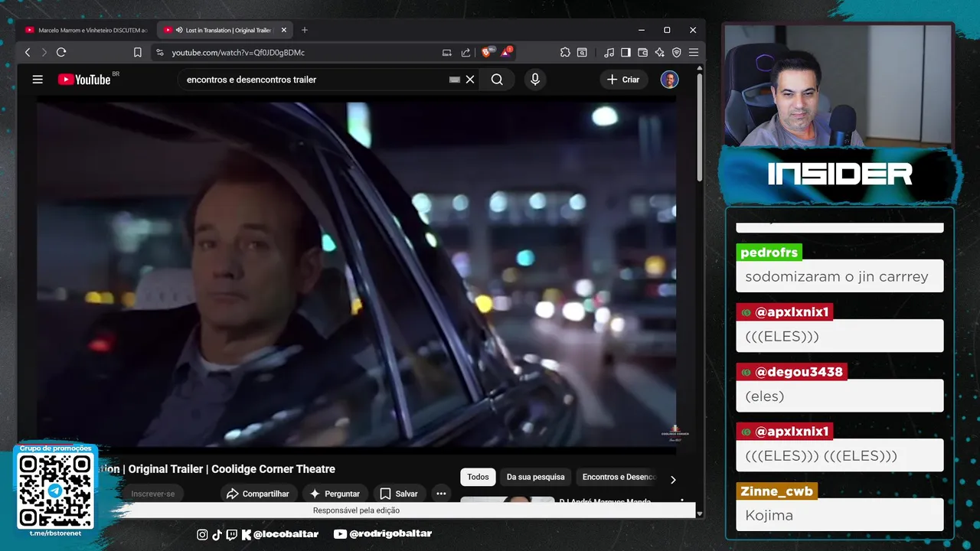Click the video title 'Original Trailer | Coolidge Corner Theatre'
The image size is (980, 551).
click(232, 469)
